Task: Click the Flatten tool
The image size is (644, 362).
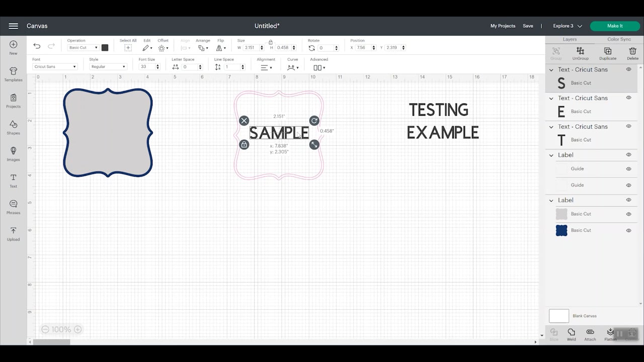Action: point(610,335)
